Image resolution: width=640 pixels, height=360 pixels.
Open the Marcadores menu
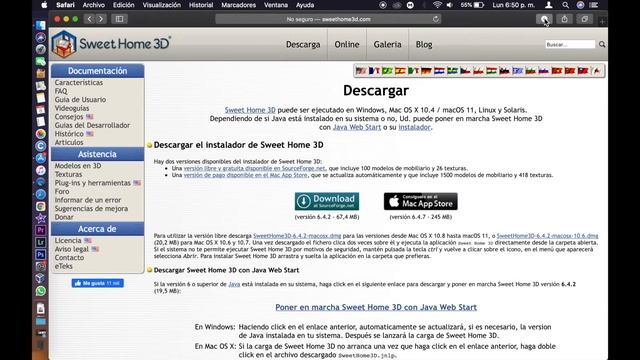238,5
